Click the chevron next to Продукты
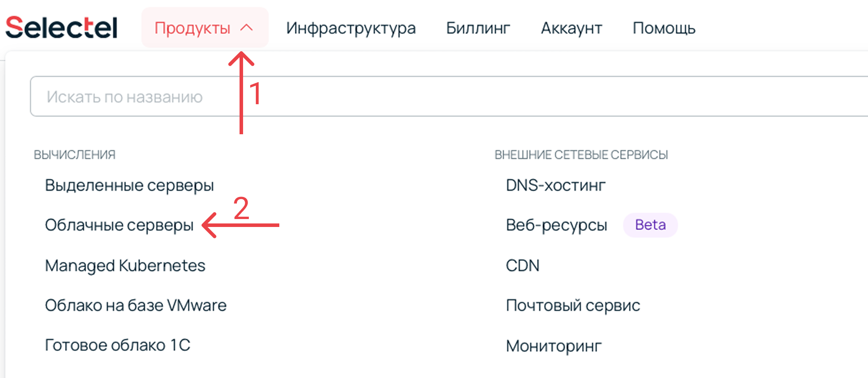The width and height of the screenshot is (868, 378). (247, 28)
